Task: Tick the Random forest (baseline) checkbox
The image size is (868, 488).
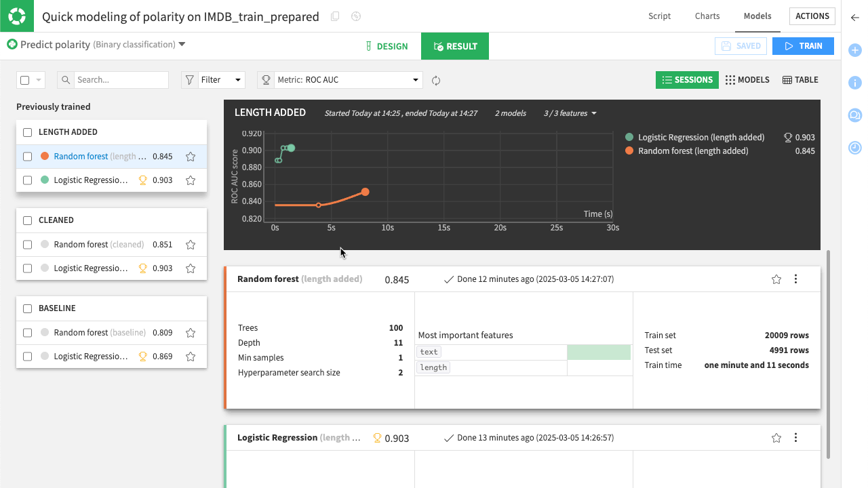Action: pyautogui.click(x=28, y=333)
